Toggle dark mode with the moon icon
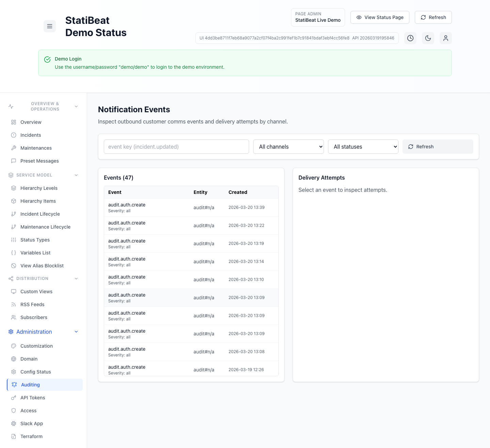The height and width of the screenshot is (448, 490). point(428,38)
